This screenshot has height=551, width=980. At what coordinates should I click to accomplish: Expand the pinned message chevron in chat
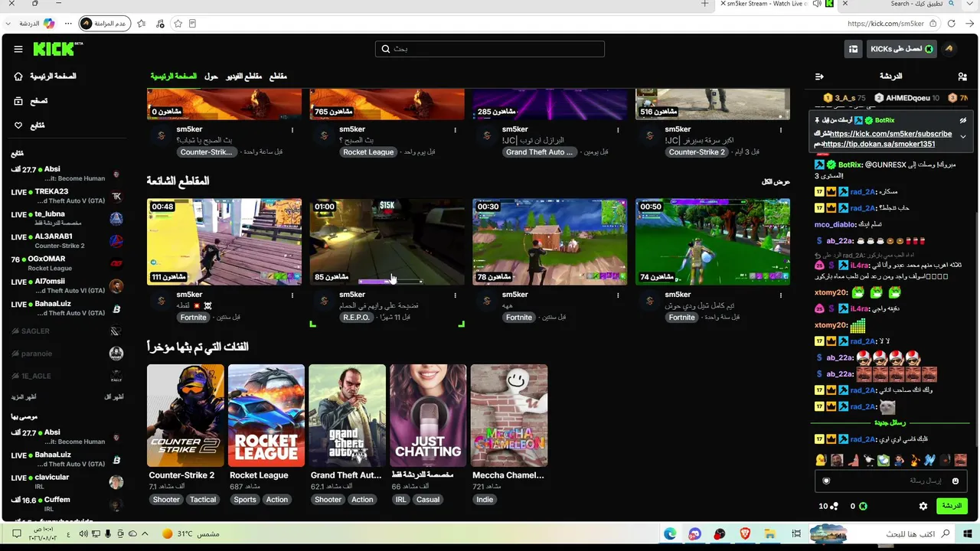coord(963,137)
